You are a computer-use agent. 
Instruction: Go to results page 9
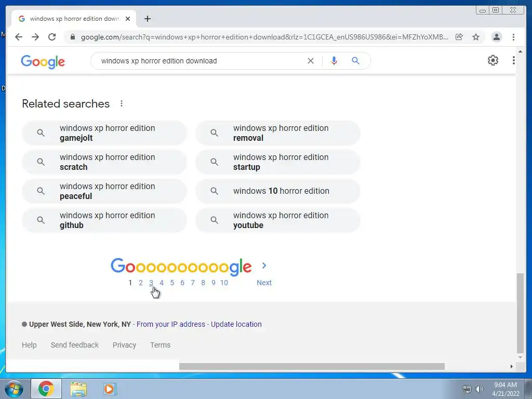pos(214,283)
